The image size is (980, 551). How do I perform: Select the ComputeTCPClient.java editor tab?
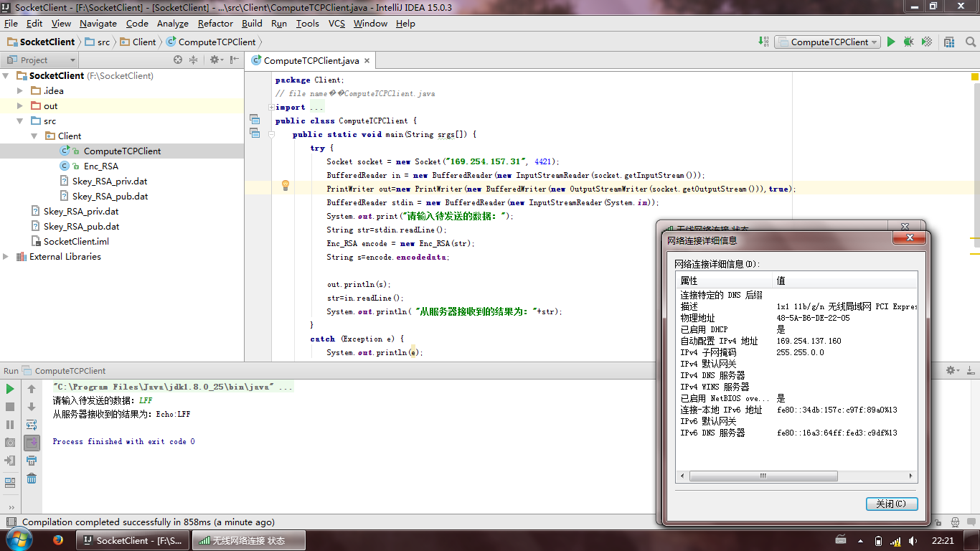click(x=311, y=60)
